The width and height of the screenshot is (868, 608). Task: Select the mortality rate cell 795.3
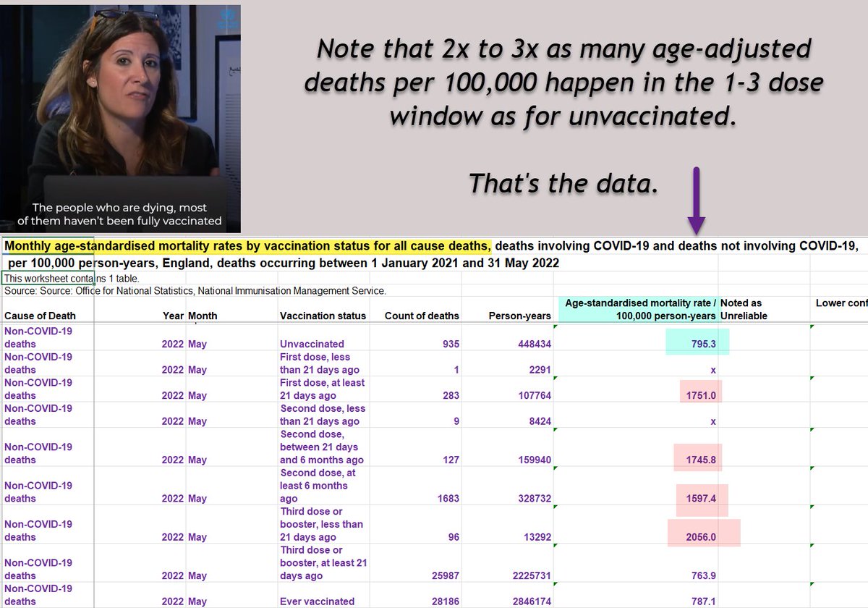(702, 344)
